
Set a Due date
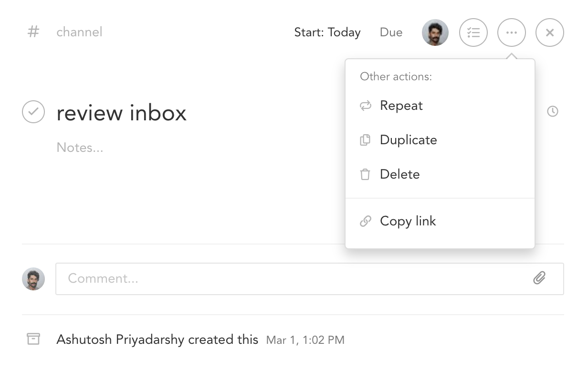[x=391, y=32]
